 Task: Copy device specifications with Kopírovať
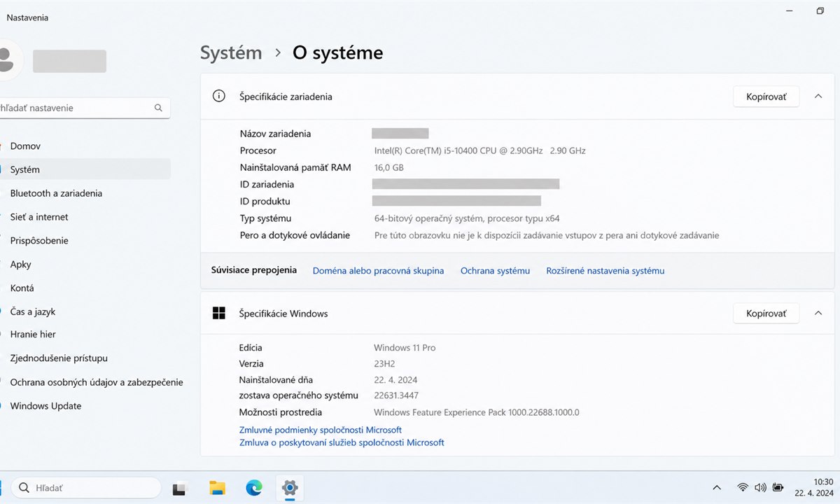point(766,96)
